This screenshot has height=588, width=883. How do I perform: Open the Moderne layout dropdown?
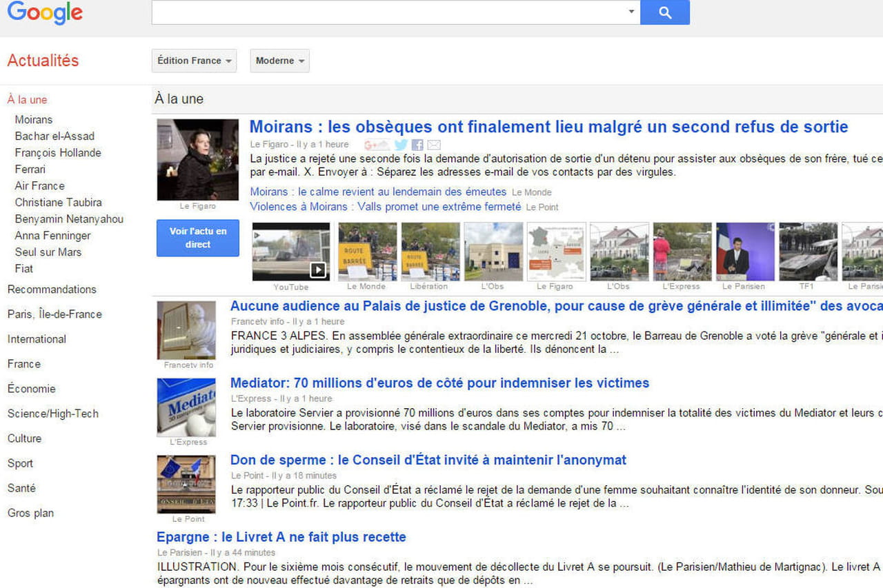point(279,61)
